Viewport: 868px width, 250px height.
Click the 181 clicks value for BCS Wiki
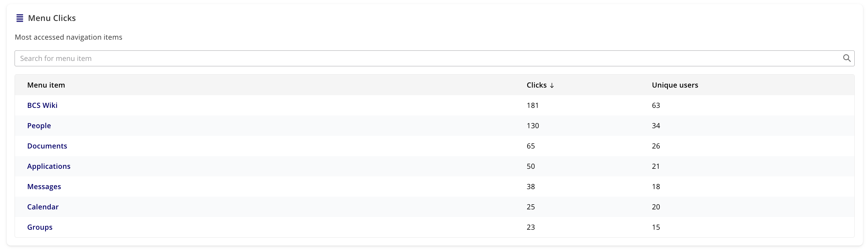[532, 105]
